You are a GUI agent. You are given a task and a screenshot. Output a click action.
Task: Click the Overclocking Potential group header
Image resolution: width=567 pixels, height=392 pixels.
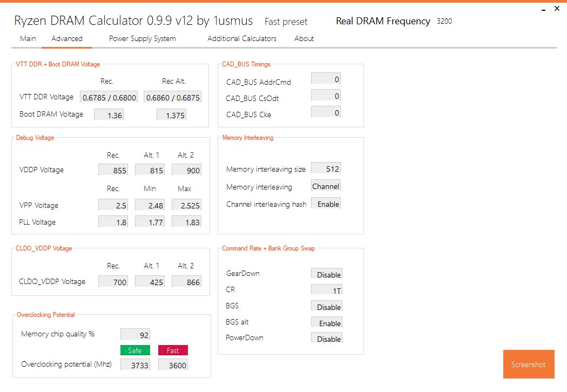tap(46, 315)
